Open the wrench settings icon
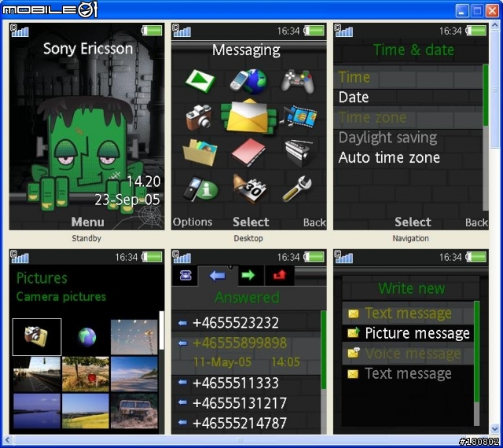 (x=297, y=189)
